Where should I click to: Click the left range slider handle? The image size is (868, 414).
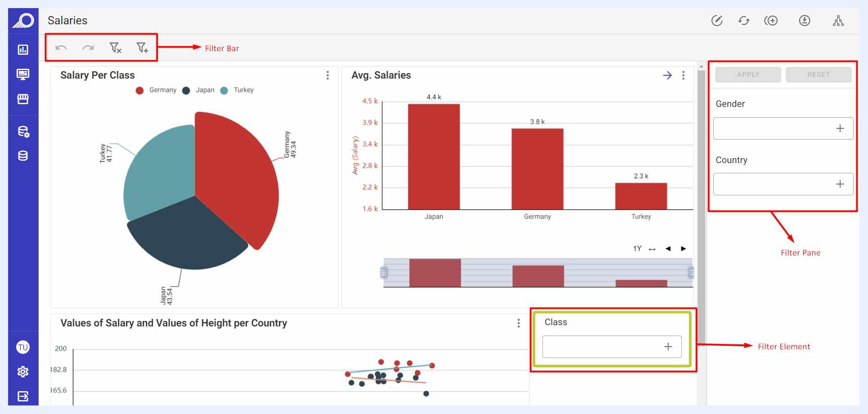[x=384, y=273]
